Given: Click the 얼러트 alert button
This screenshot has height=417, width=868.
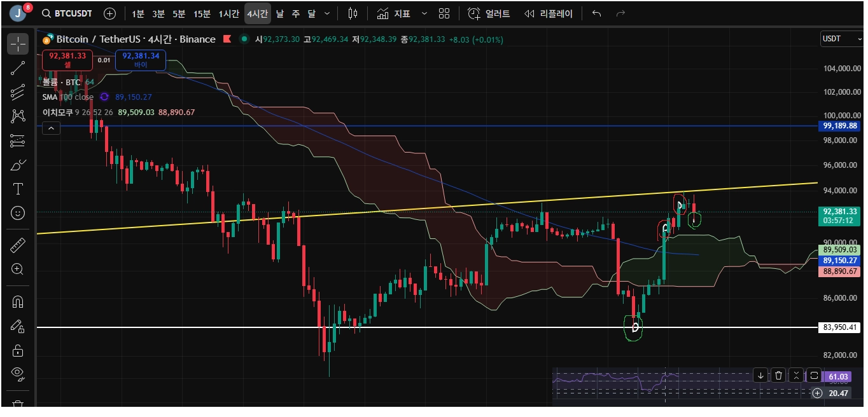Looking at the screenshot, I should click(489, 13).
